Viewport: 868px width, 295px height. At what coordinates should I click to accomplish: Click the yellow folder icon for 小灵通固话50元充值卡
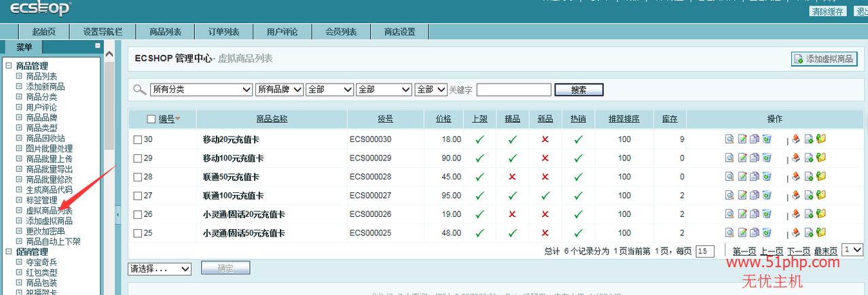820,233
